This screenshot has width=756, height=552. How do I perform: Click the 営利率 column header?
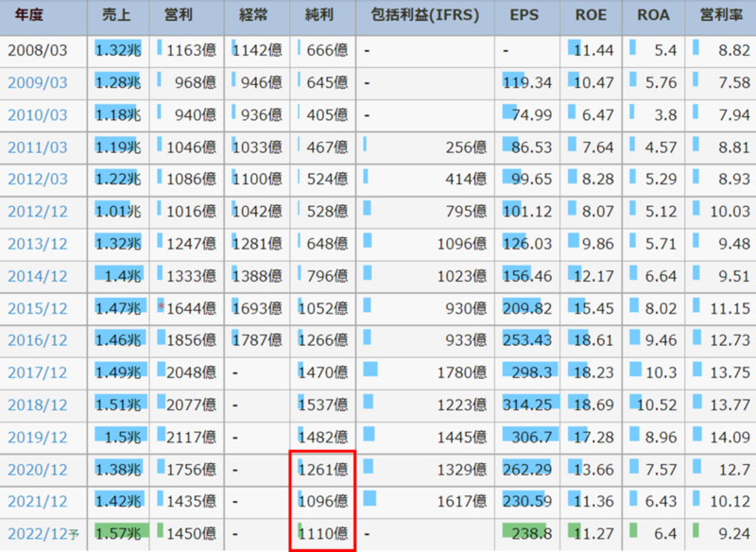(x=721, y=15)
